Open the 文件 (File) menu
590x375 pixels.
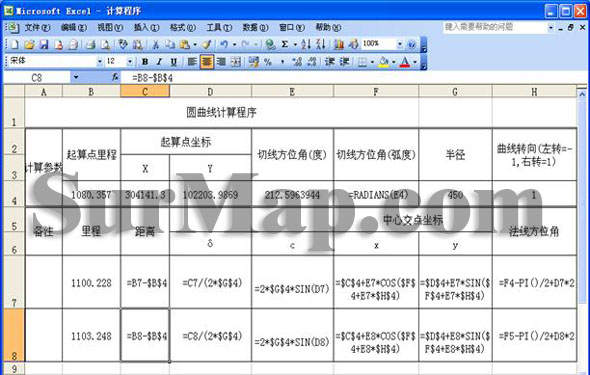(37, 27)
